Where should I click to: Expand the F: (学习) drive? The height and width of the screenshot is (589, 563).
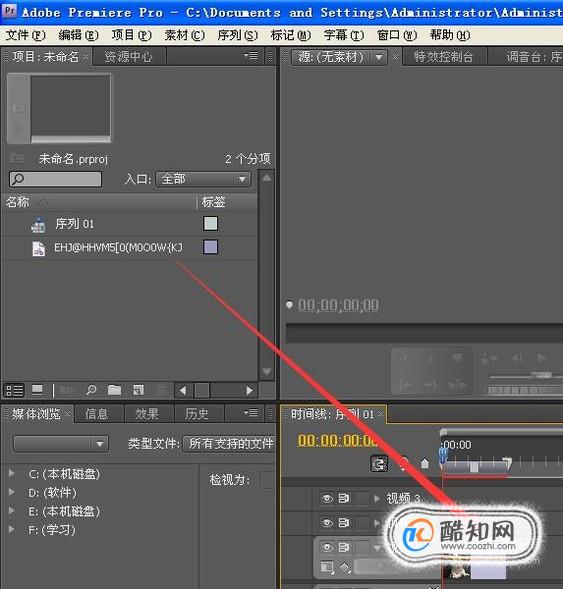tap(12, 529)
